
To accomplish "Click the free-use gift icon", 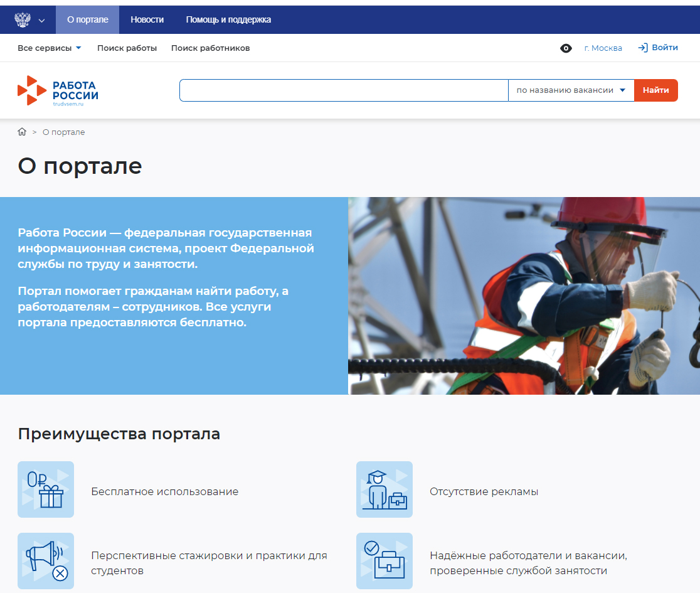I will coord(46,489).
